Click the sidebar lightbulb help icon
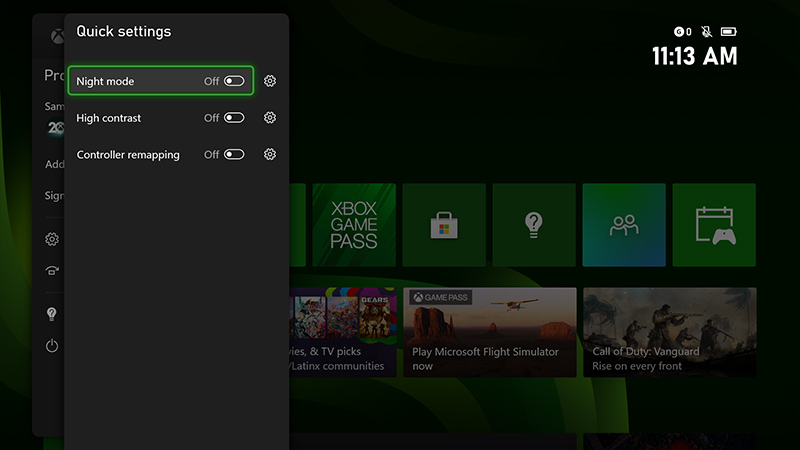This screenshot has width=800, height=450. (x=52, y=314)
